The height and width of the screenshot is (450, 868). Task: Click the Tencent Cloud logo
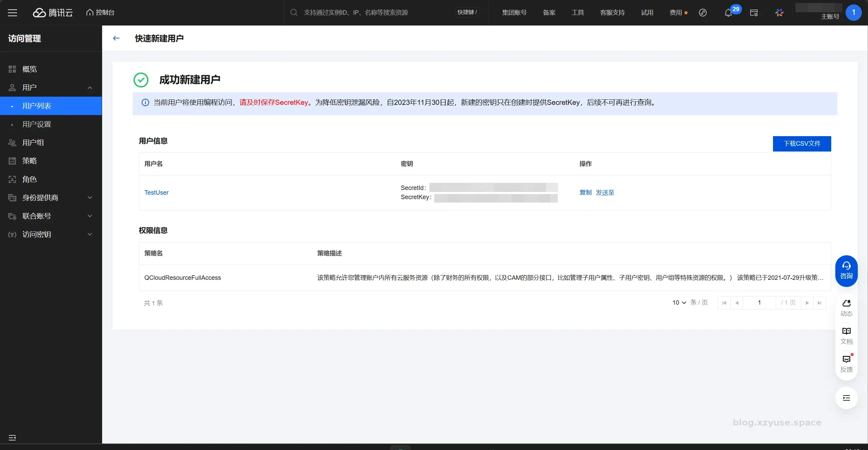(53, 13)
